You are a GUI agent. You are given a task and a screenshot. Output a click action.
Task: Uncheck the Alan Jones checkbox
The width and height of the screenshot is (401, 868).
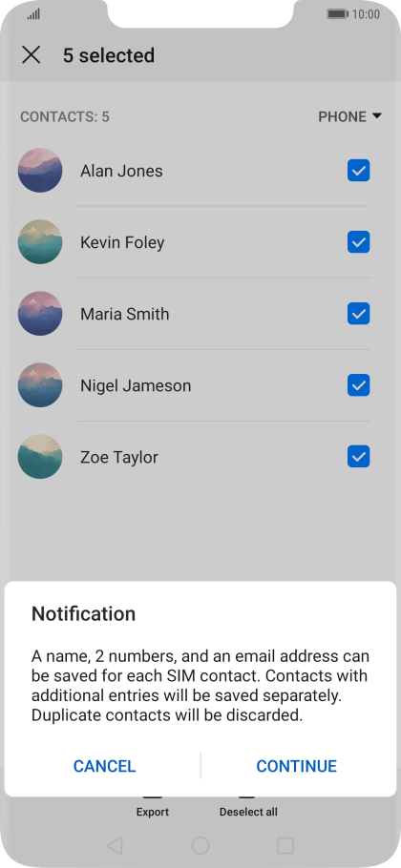tap(358, 171)
